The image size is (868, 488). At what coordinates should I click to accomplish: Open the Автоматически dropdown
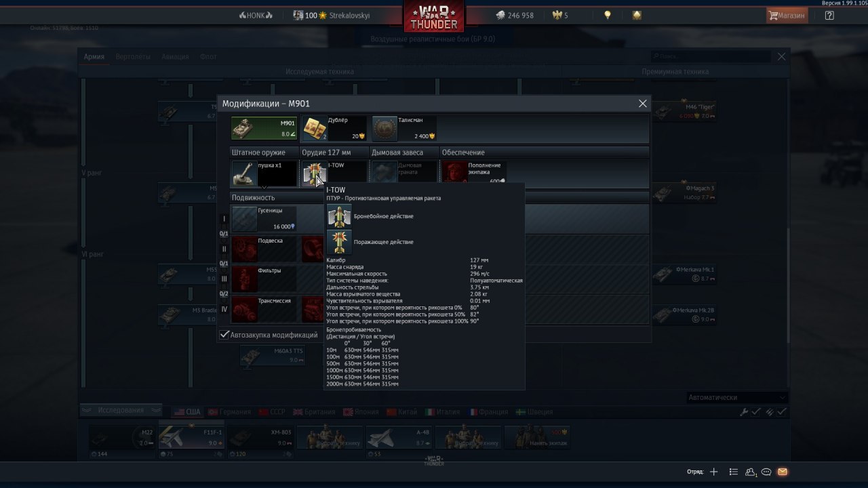pyautogui.click(x=736, y=398)
